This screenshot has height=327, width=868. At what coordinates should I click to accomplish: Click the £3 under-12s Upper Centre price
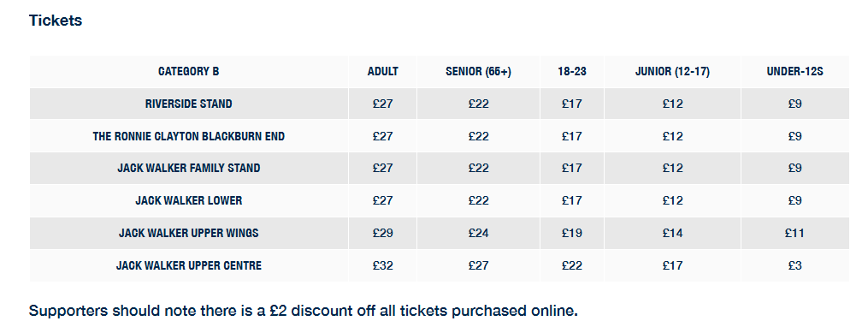pos(795,265)
